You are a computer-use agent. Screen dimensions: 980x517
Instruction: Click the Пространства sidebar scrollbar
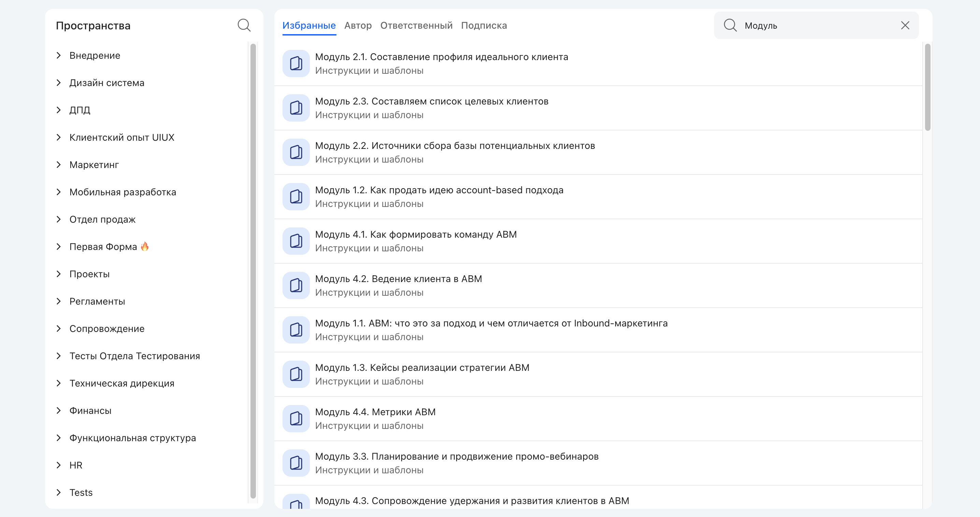click(x=253, y=271)
